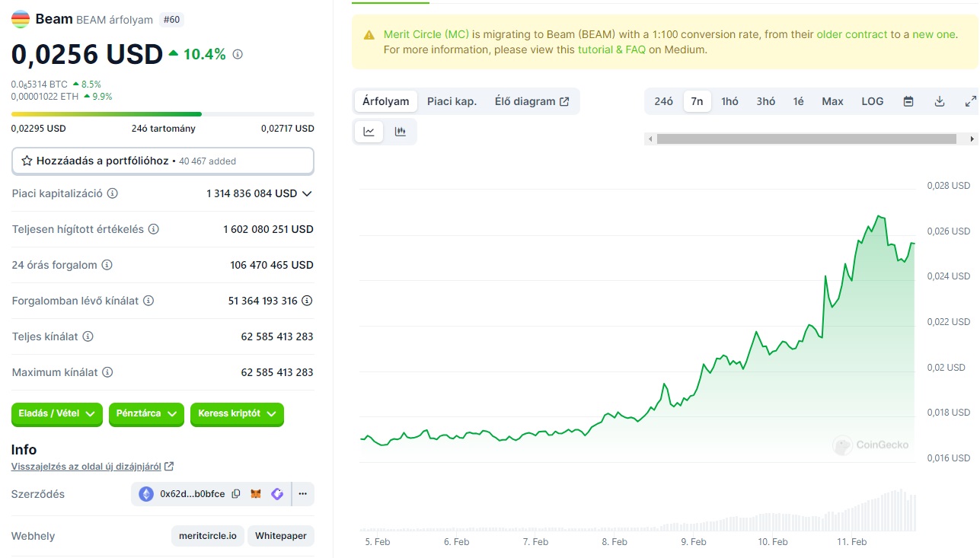Click the purple wallet icon in contract row
The width and height of the screenshot is (980, 558).
pyautogui.click(x=277, y=494)
